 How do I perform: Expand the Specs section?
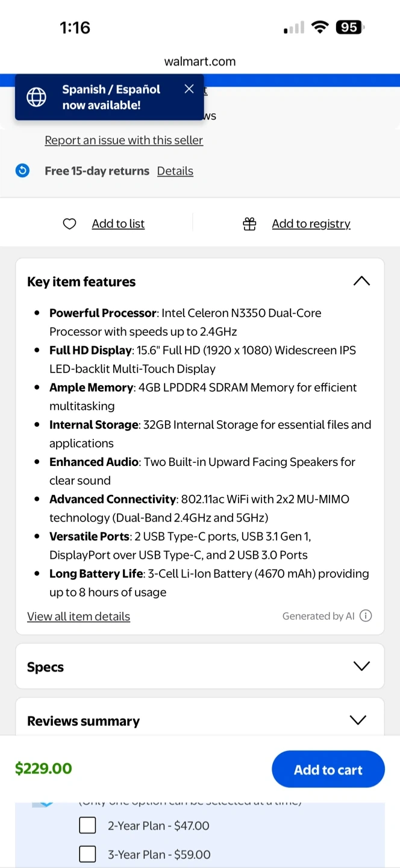coord(361,667)
